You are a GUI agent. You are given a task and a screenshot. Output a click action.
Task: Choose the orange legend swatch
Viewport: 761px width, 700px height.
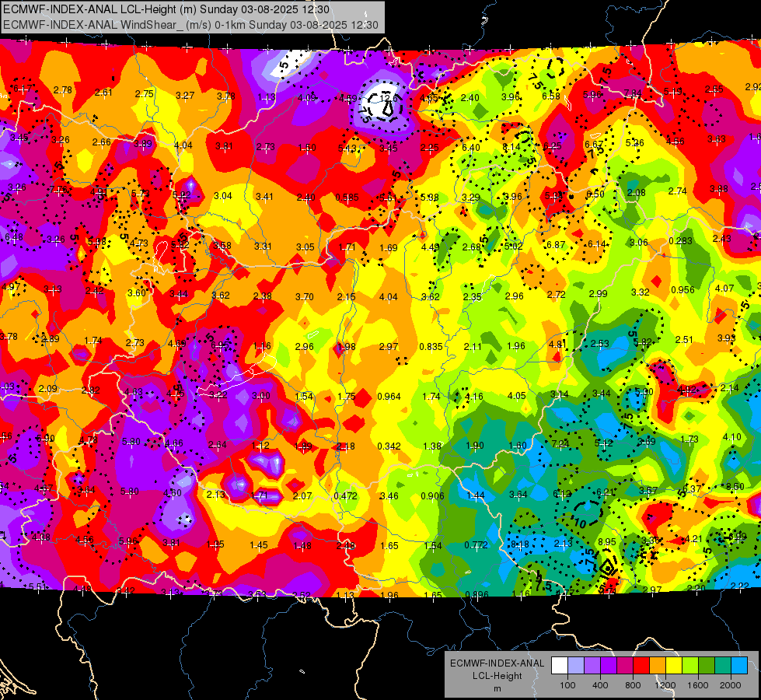[657, 665]
